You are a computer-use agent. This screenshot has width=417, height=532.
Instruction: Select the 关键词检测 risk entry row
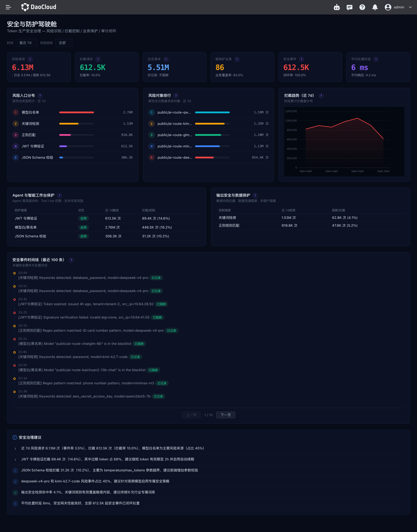click(73, 124)
